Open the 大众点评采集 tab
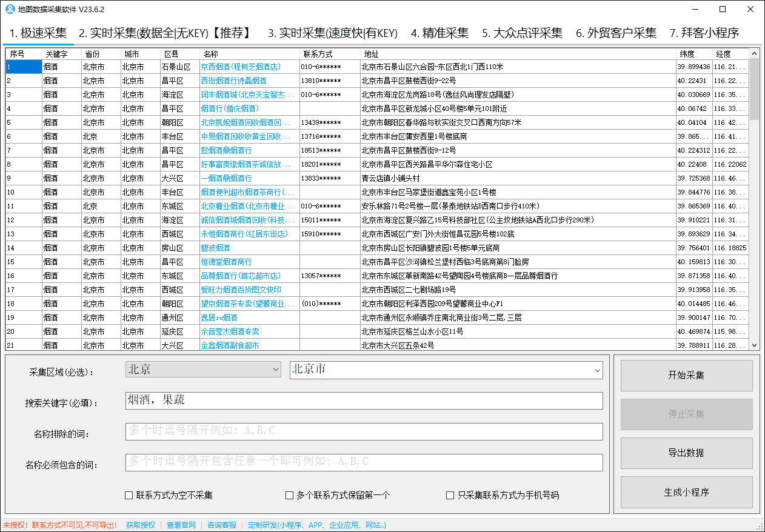765x532 pixels. click(523, 34)
